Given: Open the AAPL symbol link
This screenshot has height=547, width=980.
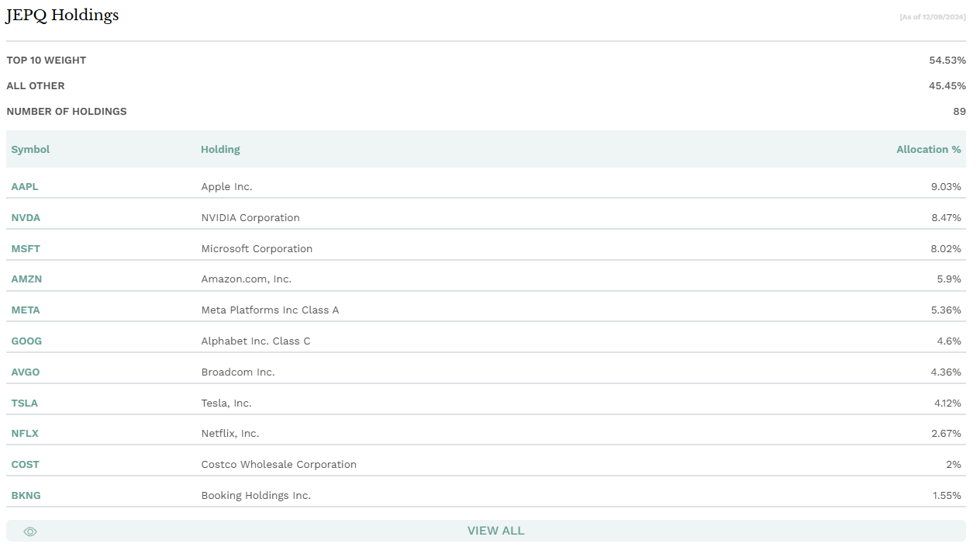Looking at the screenshot, I should point(25,187).
